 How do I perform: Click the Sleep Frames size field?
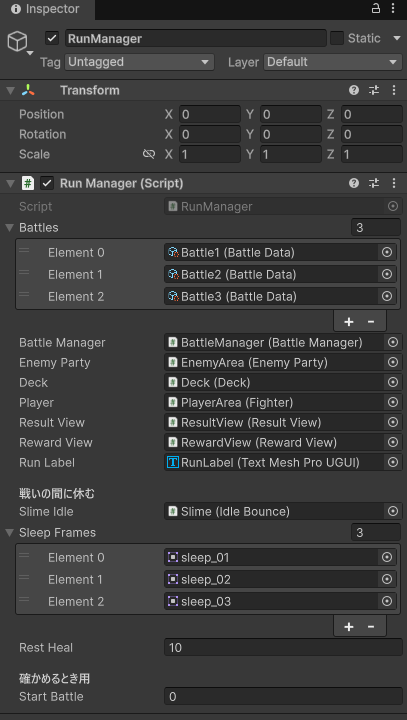(x=376, y=533)
